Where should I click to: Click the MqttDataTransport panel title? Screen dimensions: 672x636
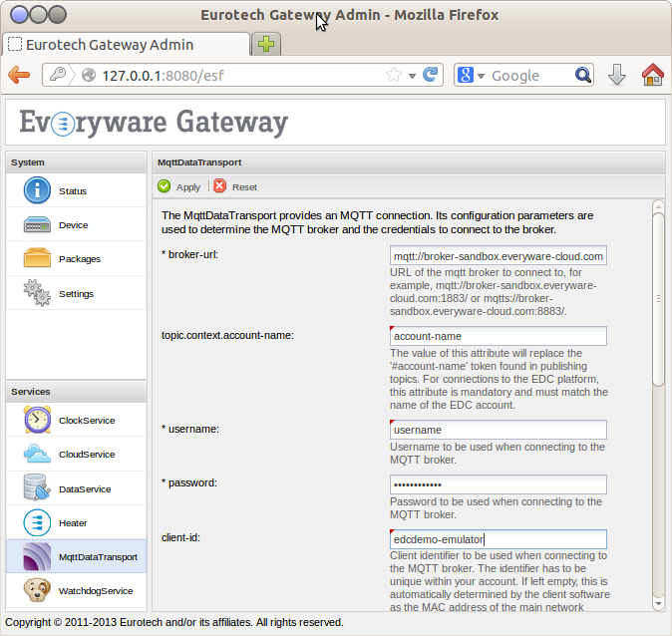199,162
